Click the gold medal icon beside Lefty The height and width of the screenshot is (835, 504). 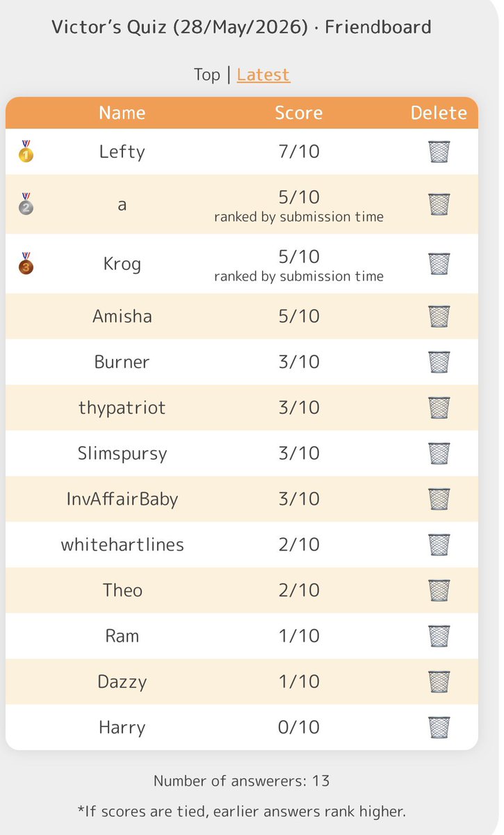pyautogui.click(x=26, y=151)
